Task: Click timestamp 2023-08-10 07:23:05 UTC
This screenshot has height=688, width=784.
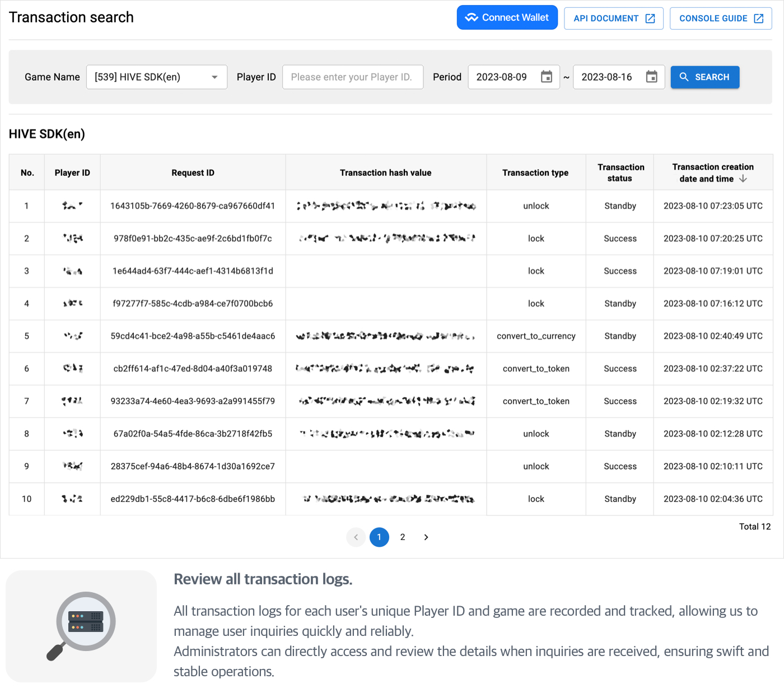Action: click(713, 206)
